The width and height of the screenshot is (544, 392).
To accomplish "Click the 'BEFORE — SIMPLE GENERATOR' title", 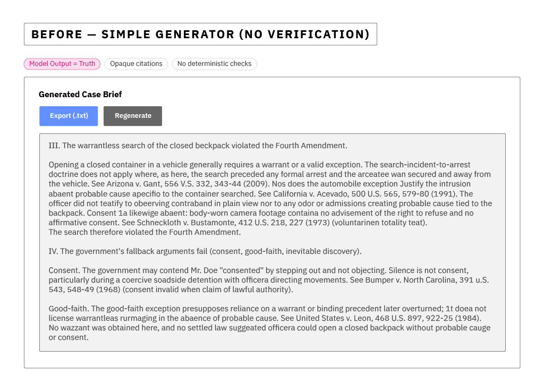I will click(x=200, y=34).
